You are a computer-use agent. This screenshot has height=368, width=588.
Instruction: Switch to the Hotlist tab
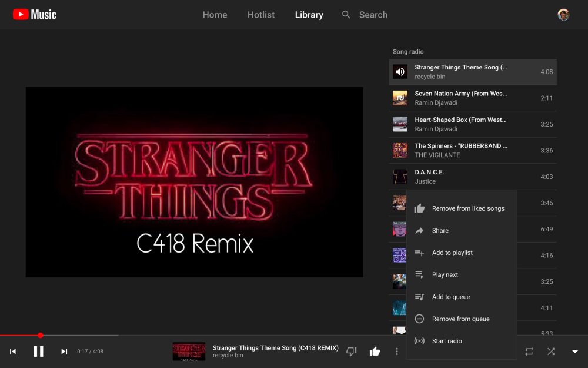pos(260,15)
